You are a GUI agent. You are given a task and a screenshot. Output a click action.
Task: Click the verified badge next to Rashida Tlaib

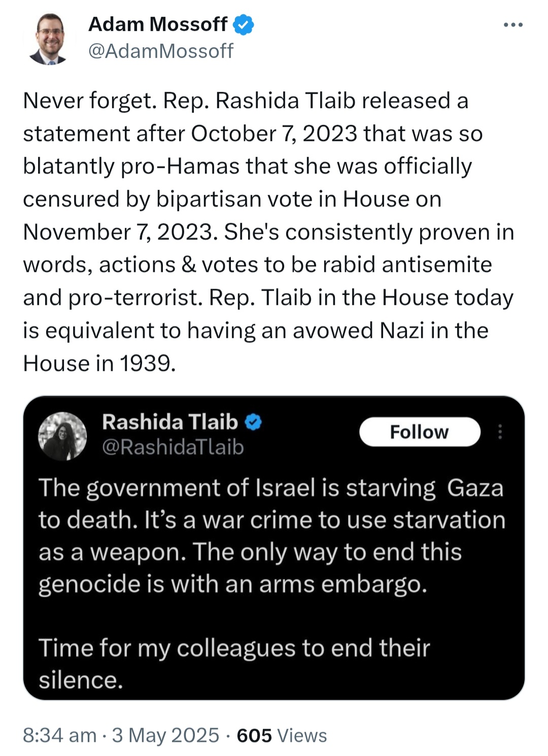pos(253,422)
